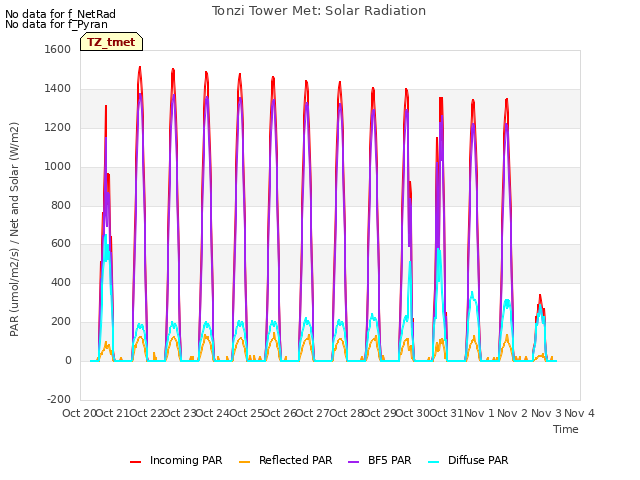Viewport: 640px width, 480px height.
Task: Click the 1600 y-axis tick value
Action: tap(58, 49)
